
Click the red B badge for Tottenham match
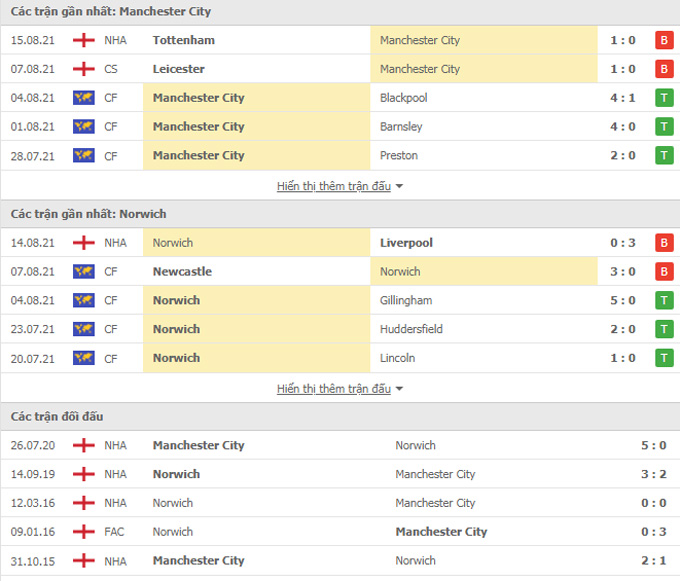(663, 41)
